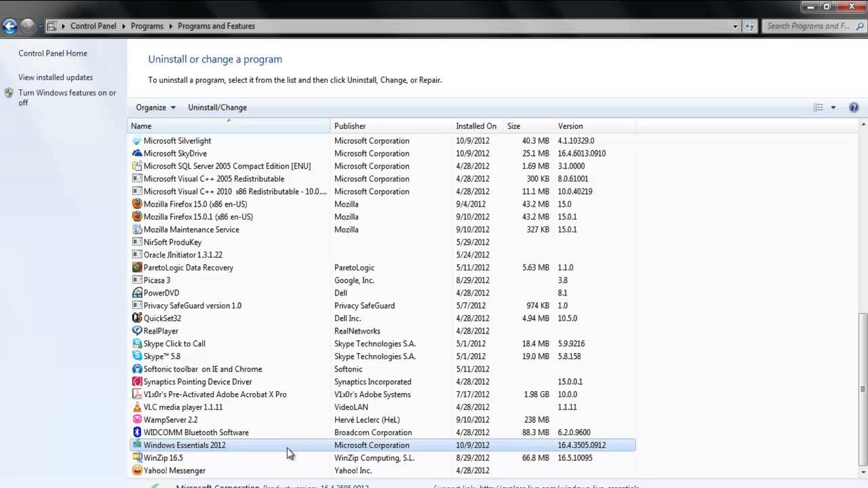Click the Uninstall/Change toolbar button
The width and height of the screenshot is (868, 488).
click(x=217, y=107)
